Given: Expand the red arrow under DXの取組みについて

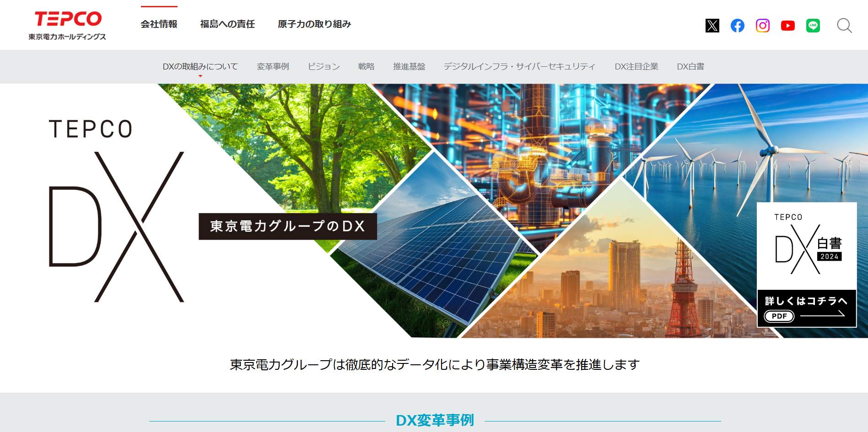Looking at the screenshot, I should [200, 76].
